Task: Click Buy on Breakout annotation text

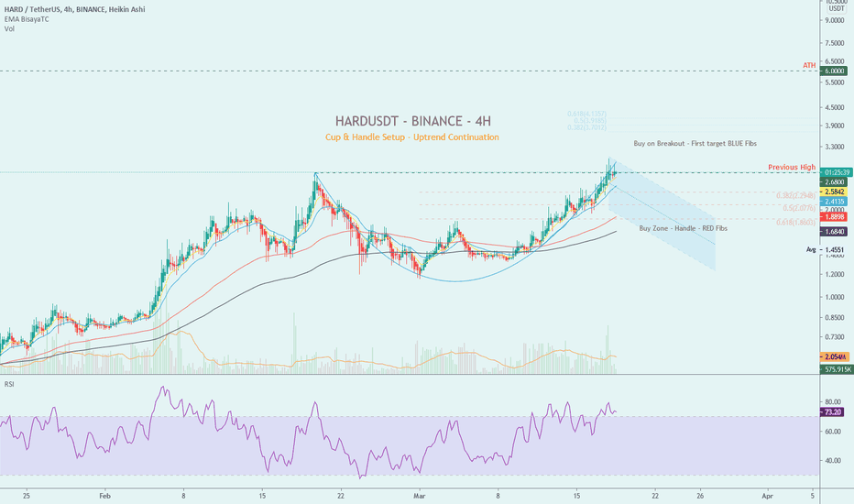Action: click(695, 143)
